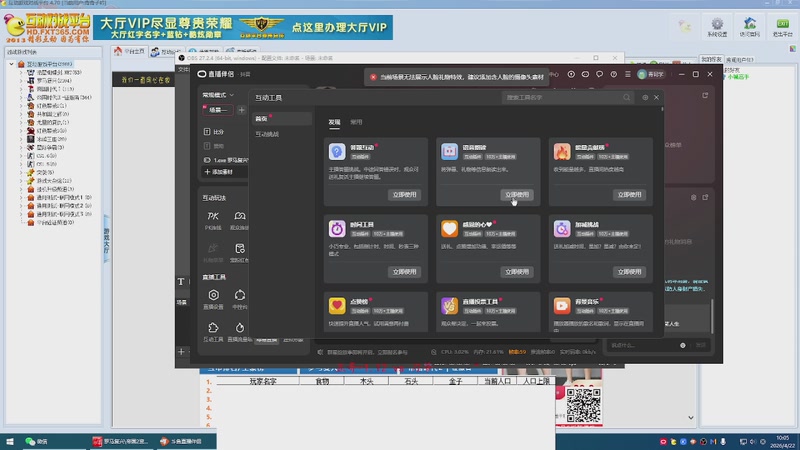Image resolution: width=800 pixels, height=450 pixels.
Task: Expand the 通用对战-即时模式1 tree node
Action: point(21,197)
